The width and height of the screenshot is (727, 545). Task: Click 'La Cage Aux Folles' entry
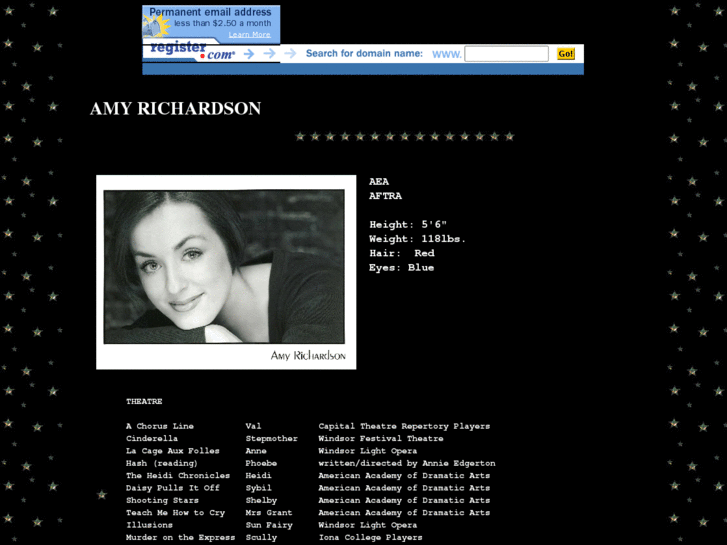tap(173, 451)
